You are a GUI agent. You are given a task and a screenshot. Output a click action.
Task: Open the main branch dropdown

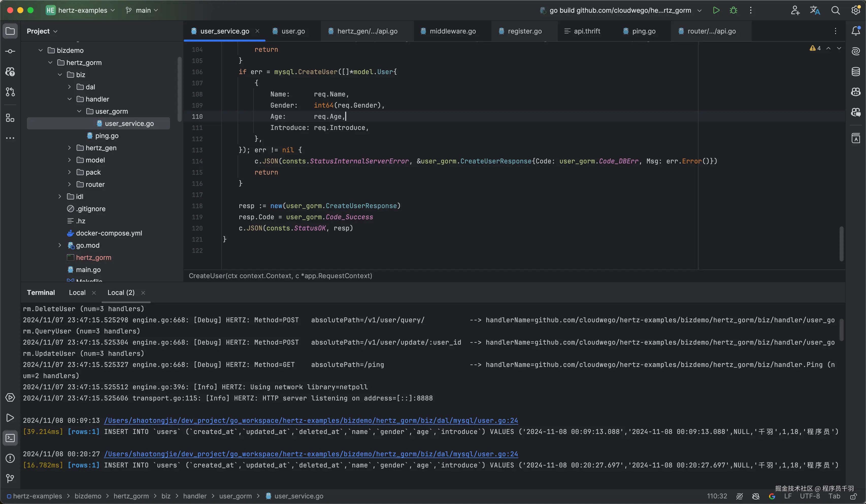coord(142,10)
